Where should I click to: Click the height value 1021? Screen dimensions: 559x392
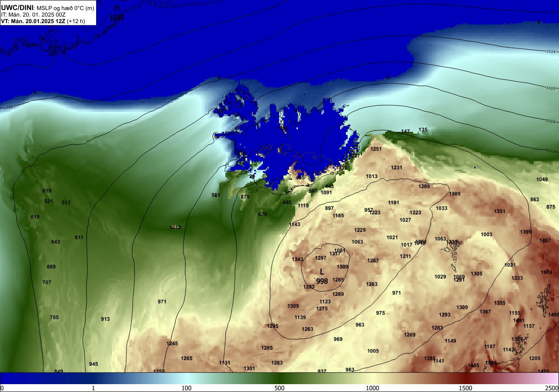pos(392,237)
